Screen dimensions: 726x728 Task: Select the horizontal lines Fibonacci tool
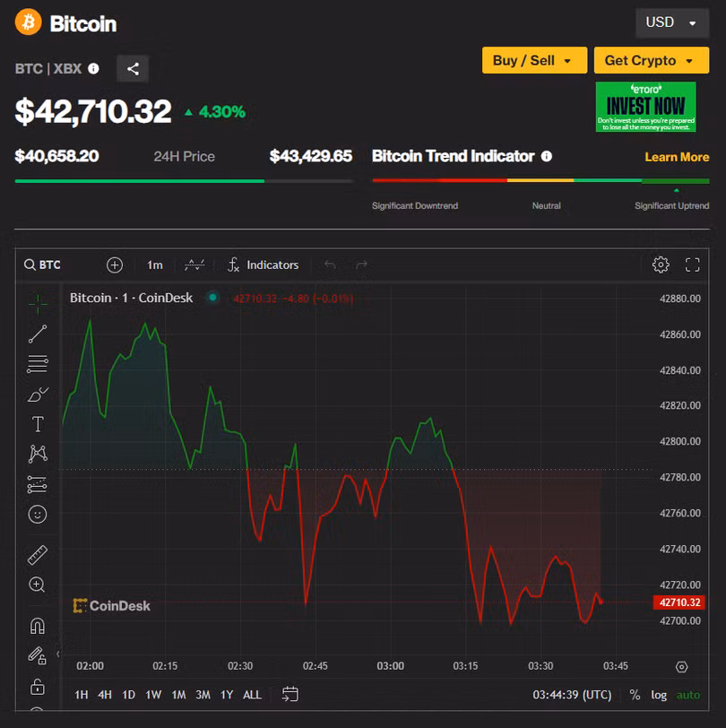[38, 364]
